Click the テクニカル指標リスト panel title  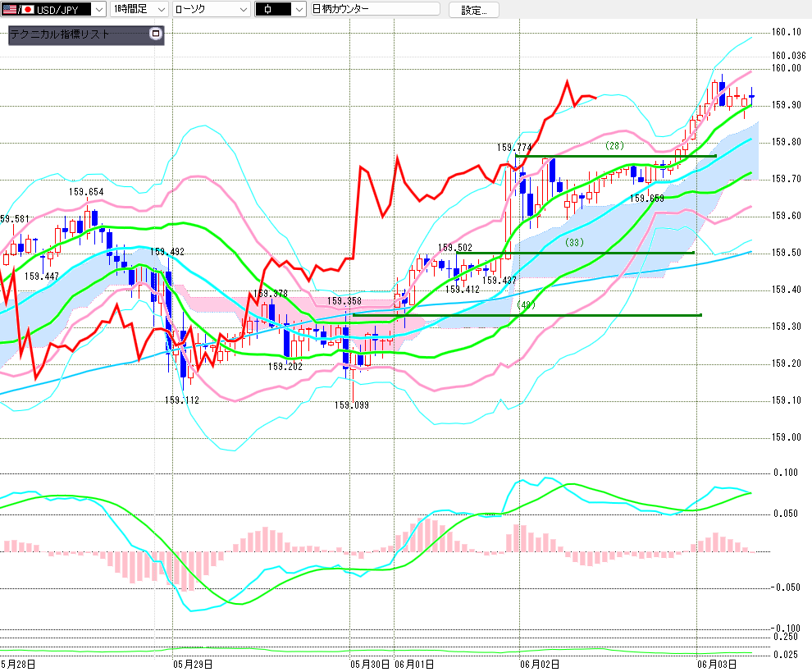click(x=60, y=34)
